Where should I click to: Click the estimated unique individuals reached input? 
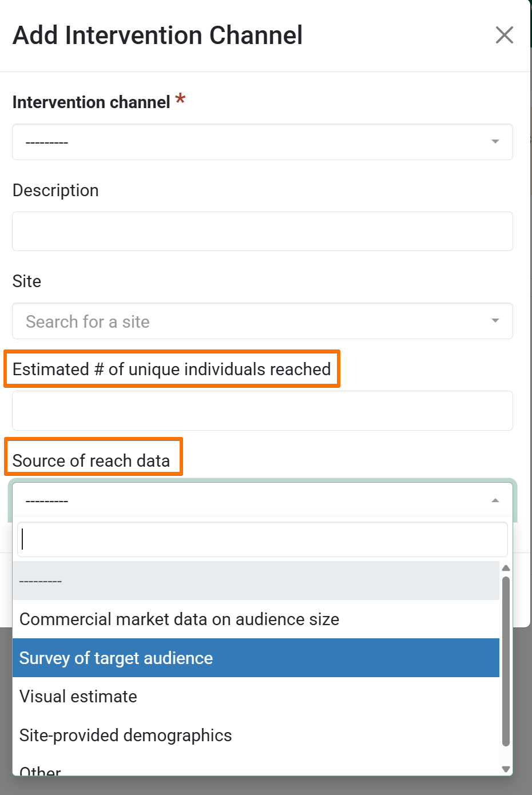tap(262, 411)
